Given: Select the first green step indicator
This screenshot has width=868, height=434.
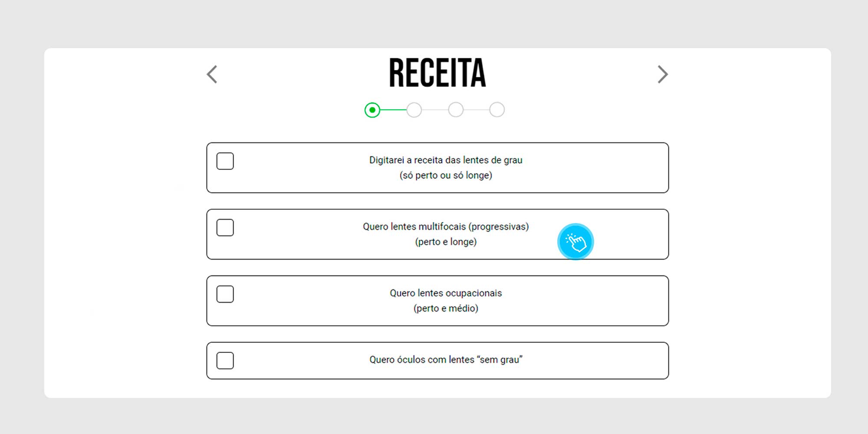Looking at the screenshot, I should click(x=372, y=110).
